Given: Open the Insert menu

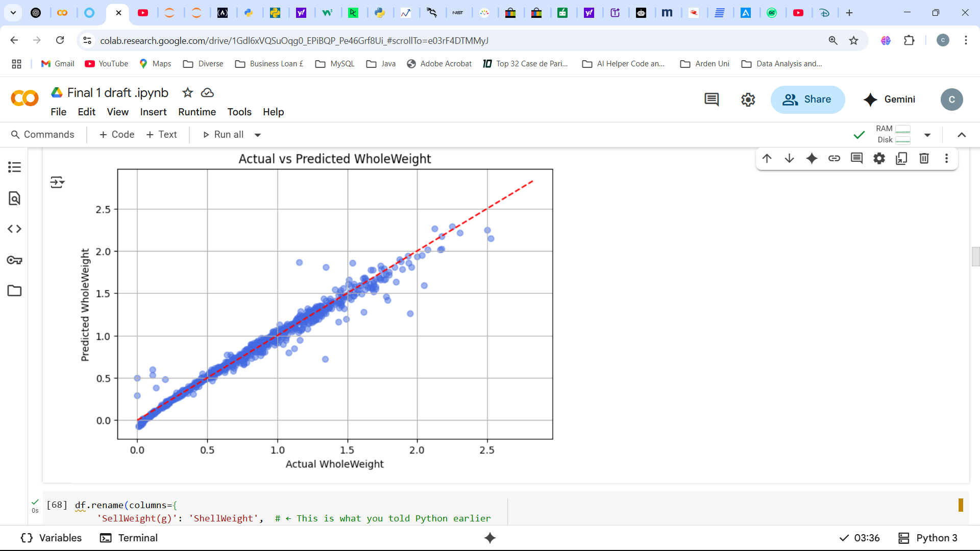Looking at the screenshot, I should [x=153, y=112].
